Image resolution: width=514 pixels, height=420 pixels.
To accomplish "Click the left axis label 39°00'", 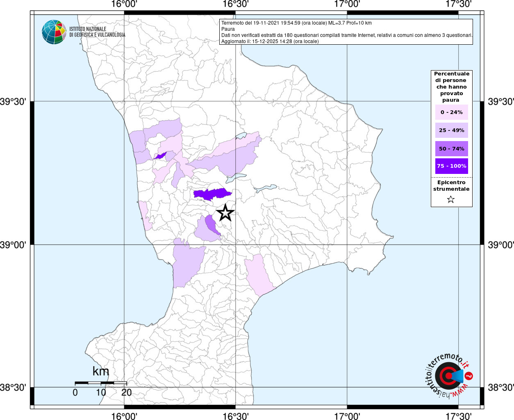I will 13,245.
